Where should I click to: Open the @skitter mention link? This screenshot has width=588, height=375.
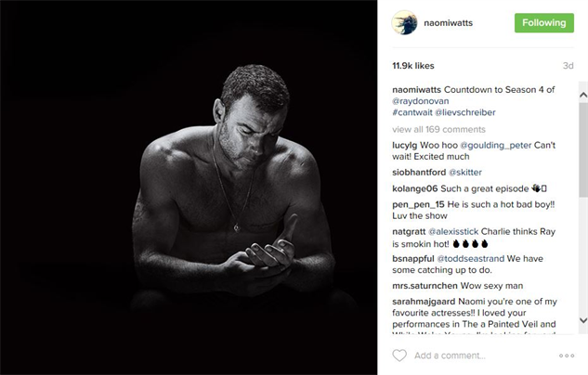[x=465, y=173]
